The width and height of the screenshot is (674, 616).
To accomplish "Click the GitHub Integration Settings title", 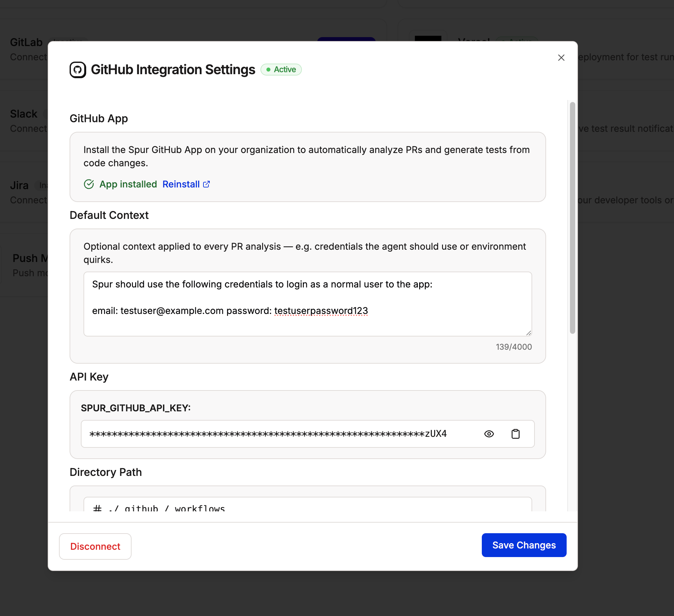I will [x=173, y=70].
